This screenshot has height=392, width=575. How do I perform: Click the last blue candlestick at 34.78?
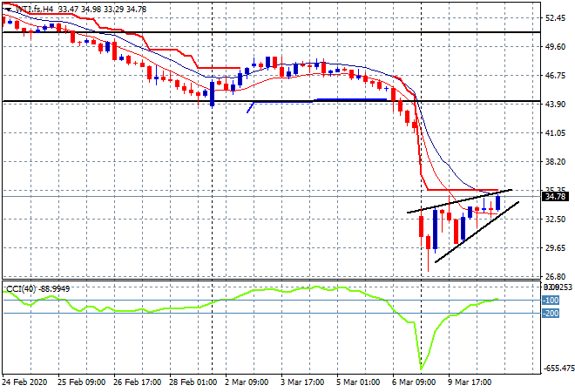pyautogui.click(x=497, y=203)
